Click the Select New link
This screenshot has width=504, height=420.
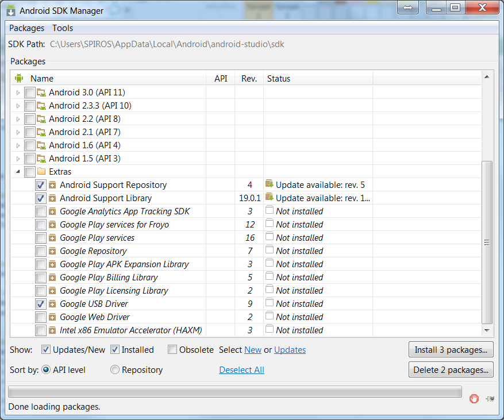pos(253,350)
